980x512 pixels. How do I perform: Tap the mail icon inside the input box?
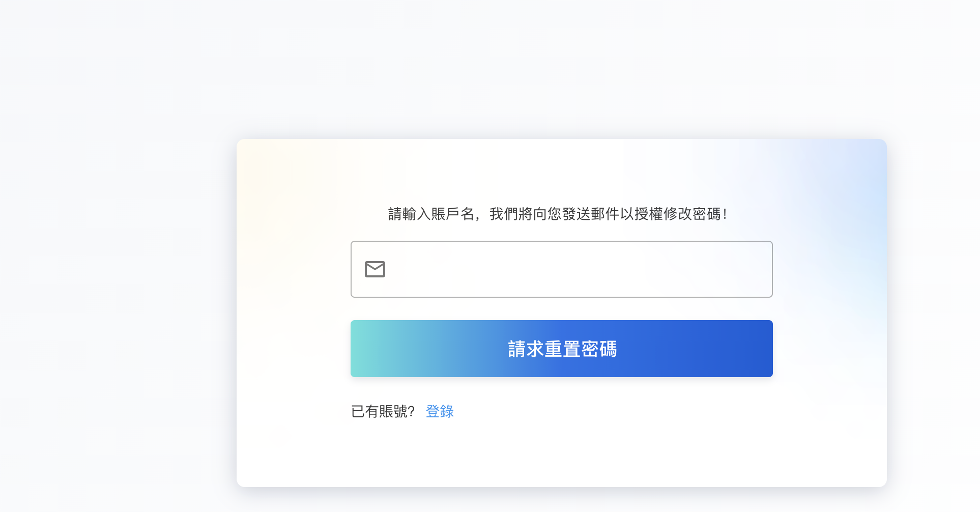375,269
